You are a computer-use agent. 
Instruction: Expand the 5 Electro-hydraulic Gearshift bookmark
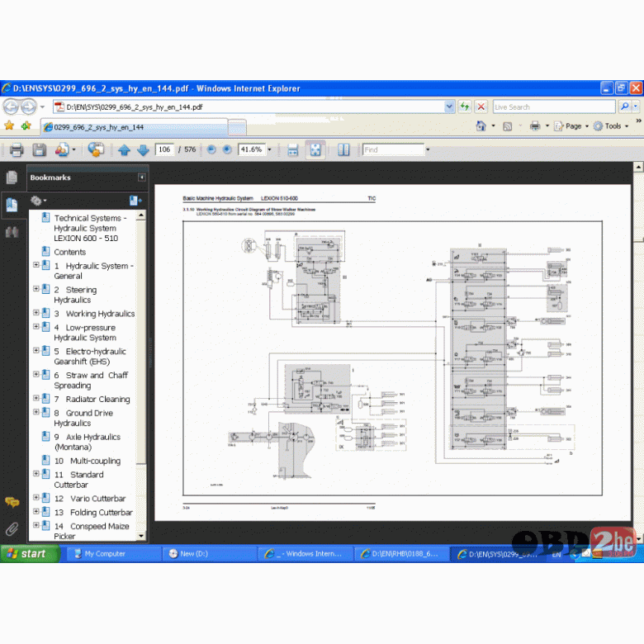(36, 350)
